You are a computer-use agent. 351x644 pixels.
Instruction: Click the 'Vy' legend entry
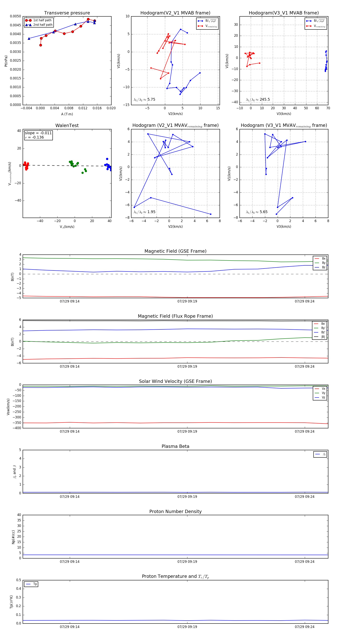click(x=320, y=393)
